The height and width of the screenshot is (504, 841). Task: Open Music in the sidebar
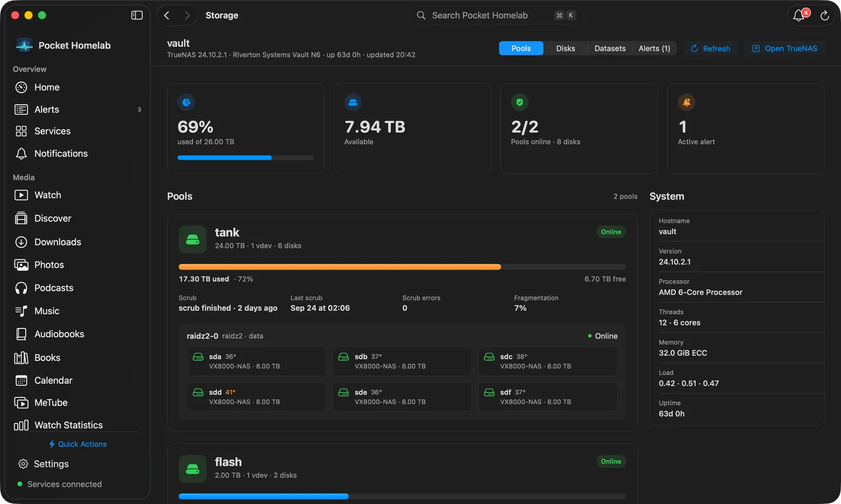pyautogui.click(x=77, y=311)
